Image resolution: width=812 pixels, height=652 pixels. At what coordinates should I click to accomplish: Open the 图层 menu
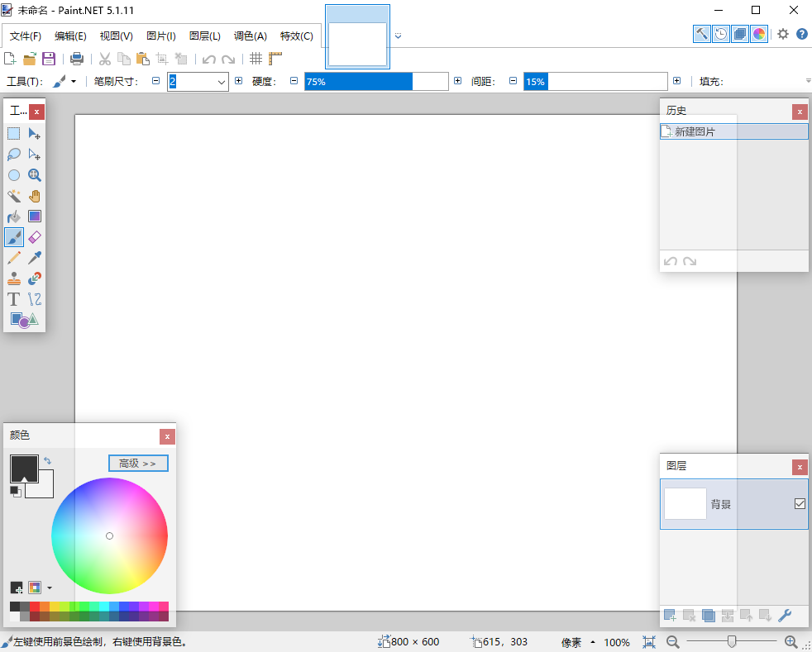[203, 36]
